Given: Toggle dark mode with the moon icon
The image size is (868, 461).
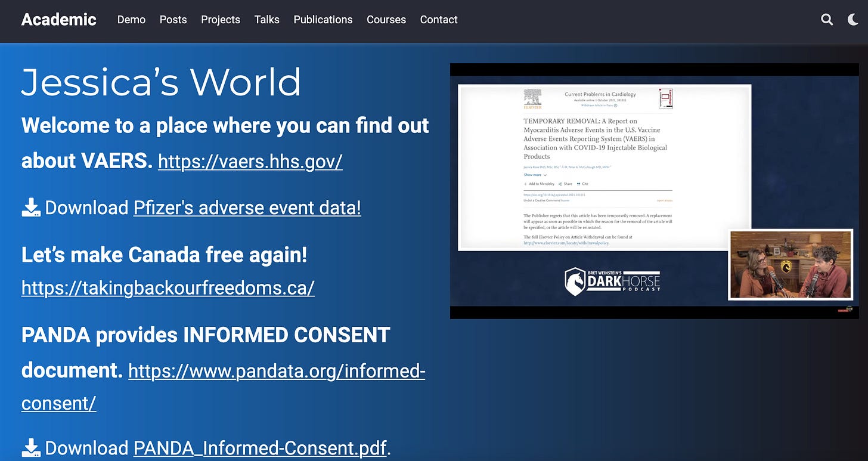Looking at the screenshot, I should tap(853, 20).
